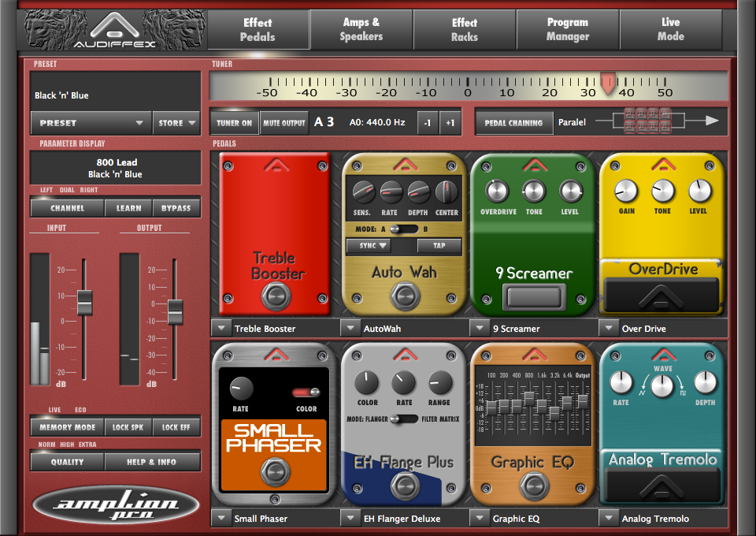Toggle the Auto Wah footswitch

point(405,296)
